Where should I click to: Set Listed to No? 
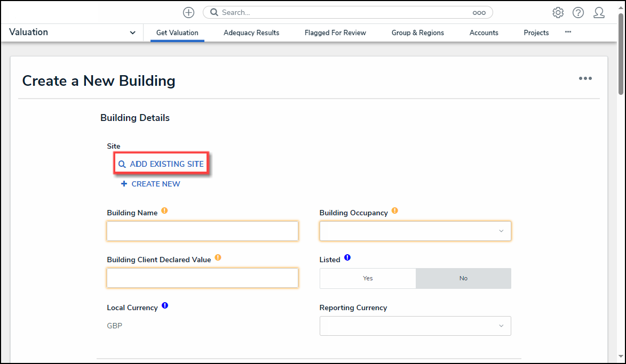[463, 278]
